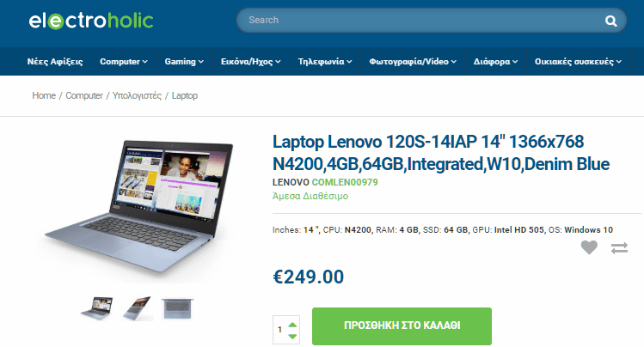The width and height of the screenshot is (644, 347).
Task: Go to Home breadcrumb link
Action: pos(44,95)
